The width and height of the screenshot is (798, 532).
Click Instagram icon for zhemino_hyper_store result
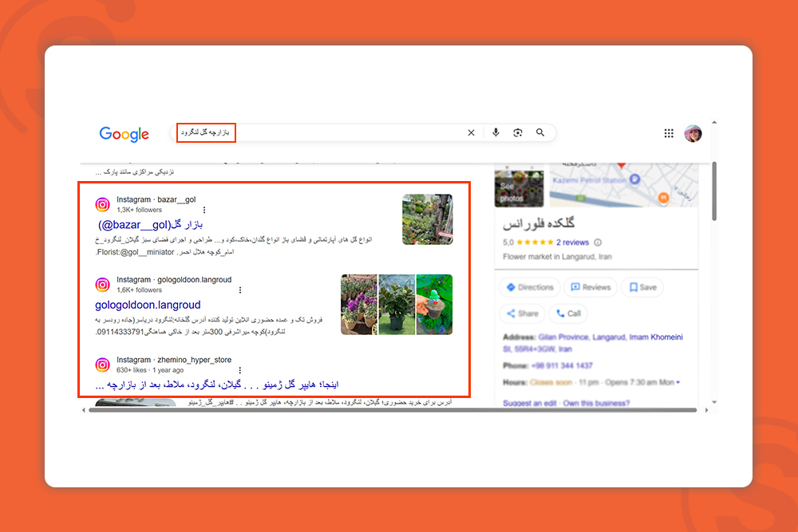click(103, 365)
